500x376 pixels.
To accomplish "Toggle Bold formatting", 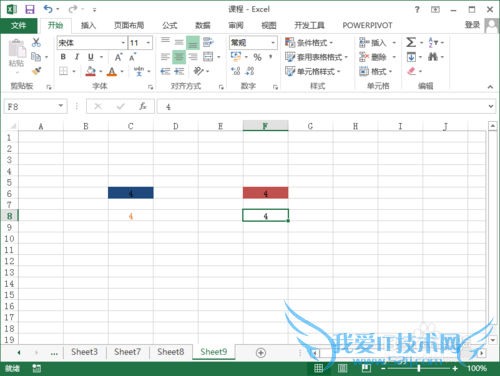I will [x=63, y=57].
